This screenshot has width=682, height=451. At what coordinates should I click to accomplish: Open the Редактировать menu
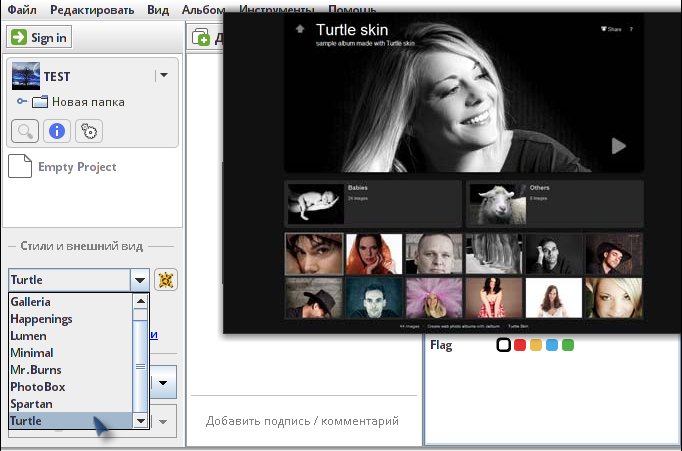[x=92, y=10]
